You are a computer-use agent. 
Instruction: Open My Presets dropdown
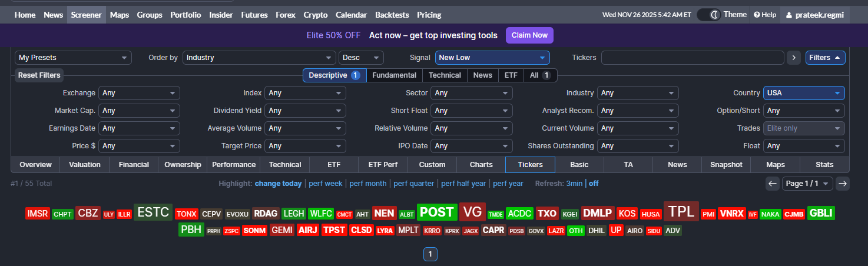coord(73,58)
